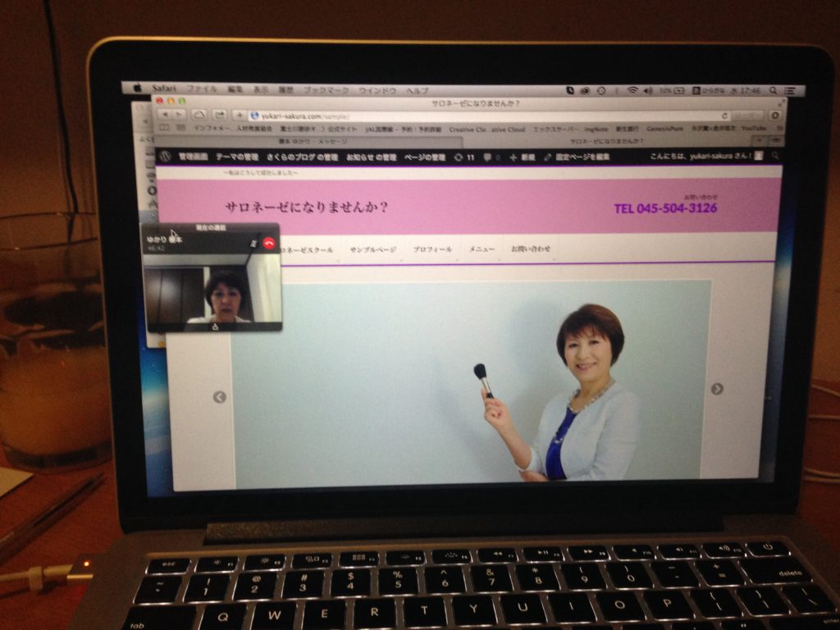Click the Downloads button in Safari toolbar

[x=774, y=116]
